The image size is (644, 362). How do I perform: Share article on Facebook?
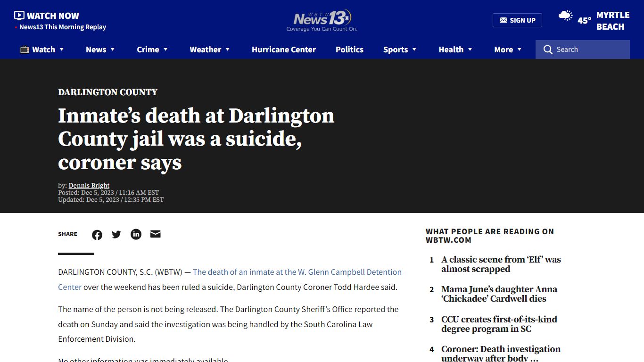click(97, 235)
